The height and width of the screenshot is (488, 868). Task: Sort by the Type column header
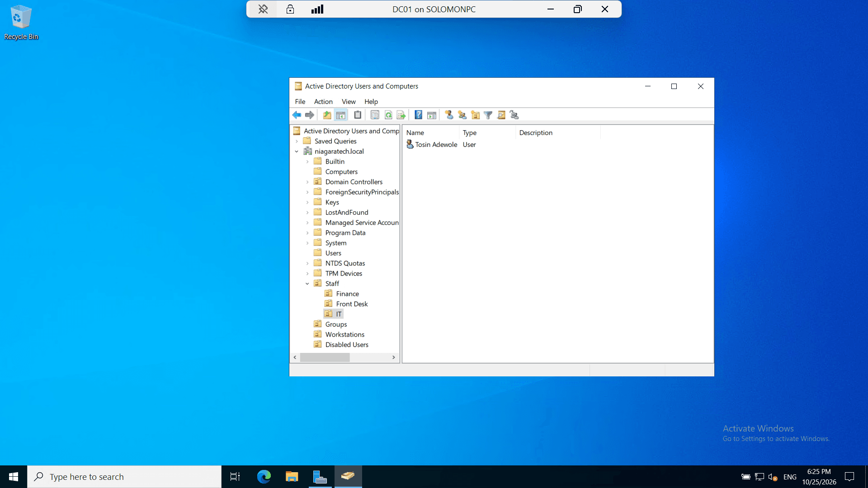[487, 133]
